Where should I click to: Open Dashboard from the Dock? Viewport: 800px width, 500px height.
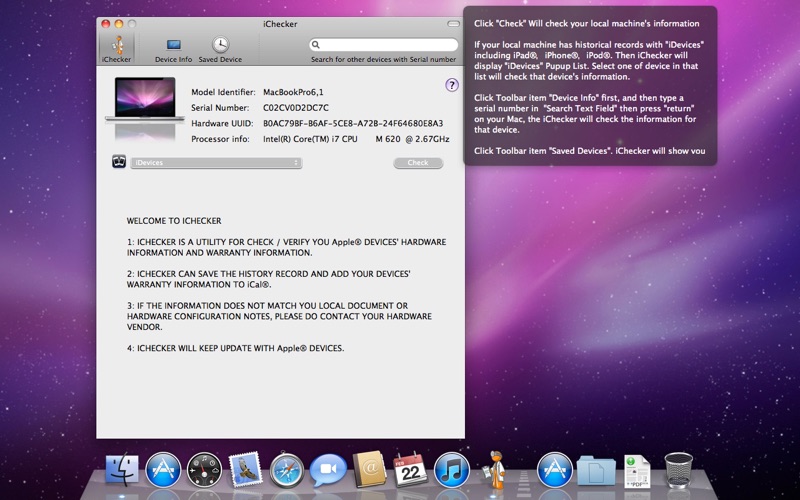pyautogui.click(x=205, y=470)
